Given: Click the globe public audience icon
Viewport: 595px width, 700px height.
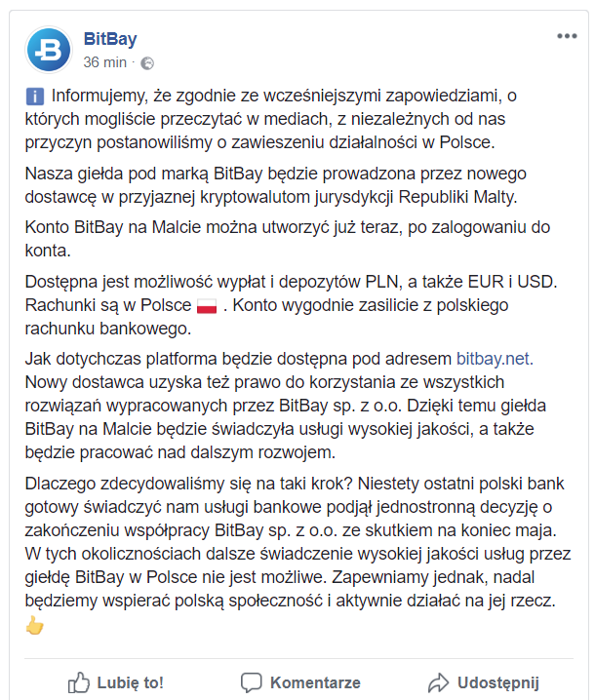Looking at the screenshot, I should (147, 63).
